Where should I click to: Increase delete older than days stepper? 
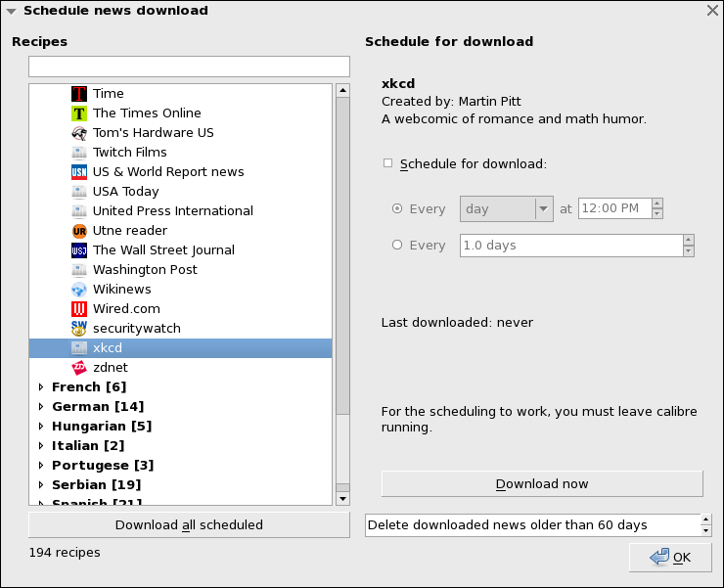706,520
